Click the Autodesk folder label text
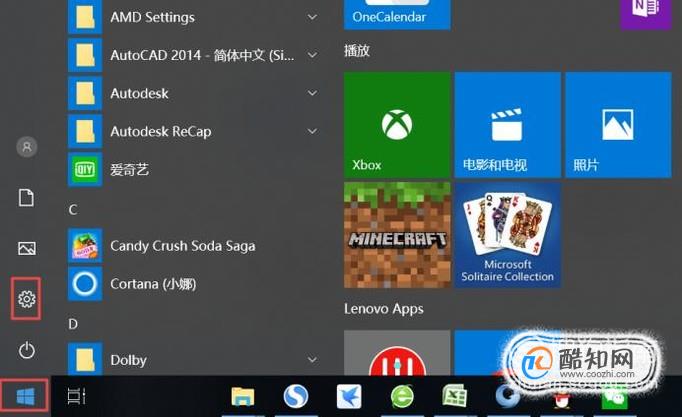Image resolution: width=682 pixels, height=417 pixels. point(139,93)
